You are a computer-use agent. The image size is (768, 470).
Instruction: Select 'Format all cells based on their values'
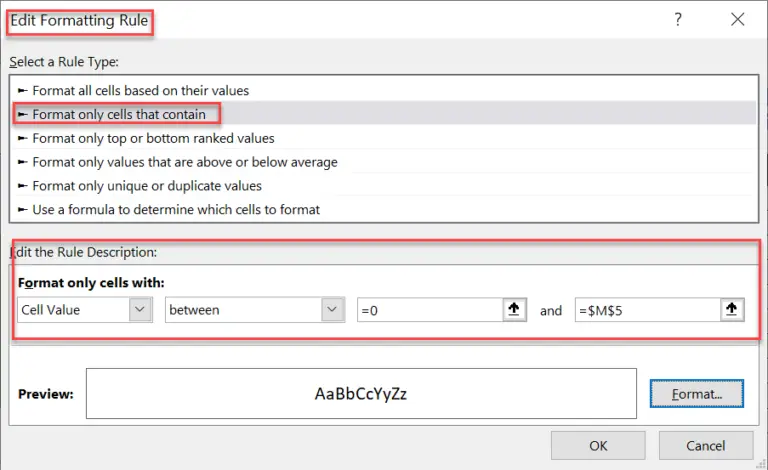coord(140,90)
